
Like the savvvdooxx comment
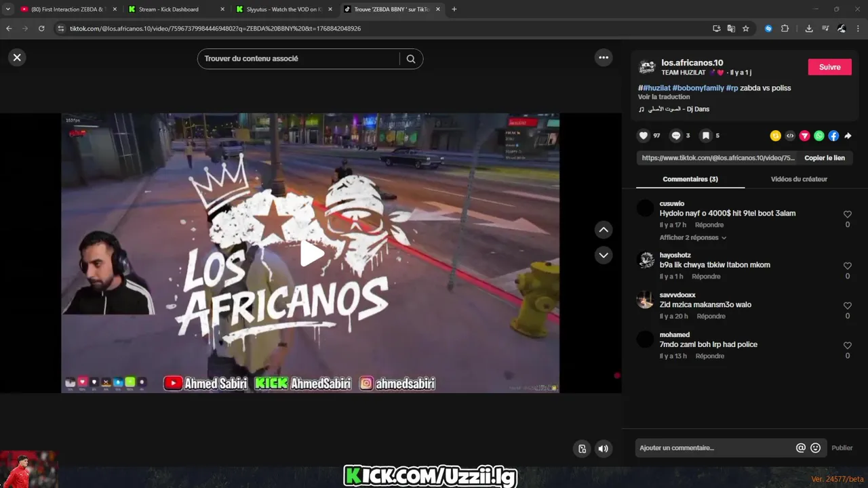pos(847,306)
